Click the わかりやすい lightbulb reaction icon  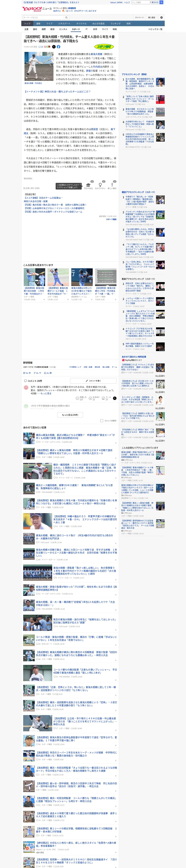click(x=100, y=185)
